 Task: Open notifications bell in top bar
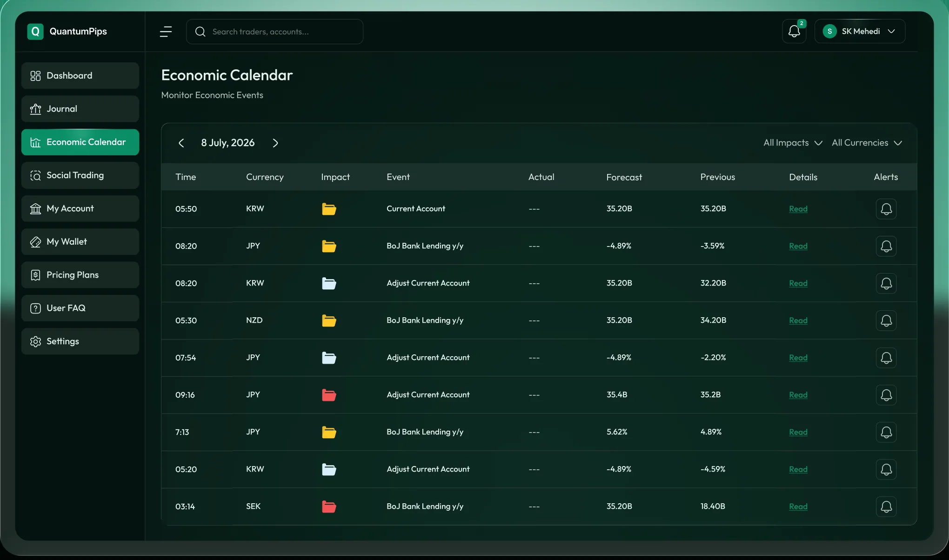pyautogui.click(x=794, y=32)
